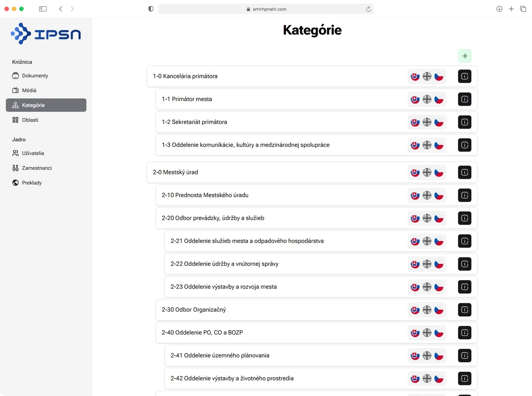Open info icon for 2-30 Odbor Organizačný

pos(464,310)
